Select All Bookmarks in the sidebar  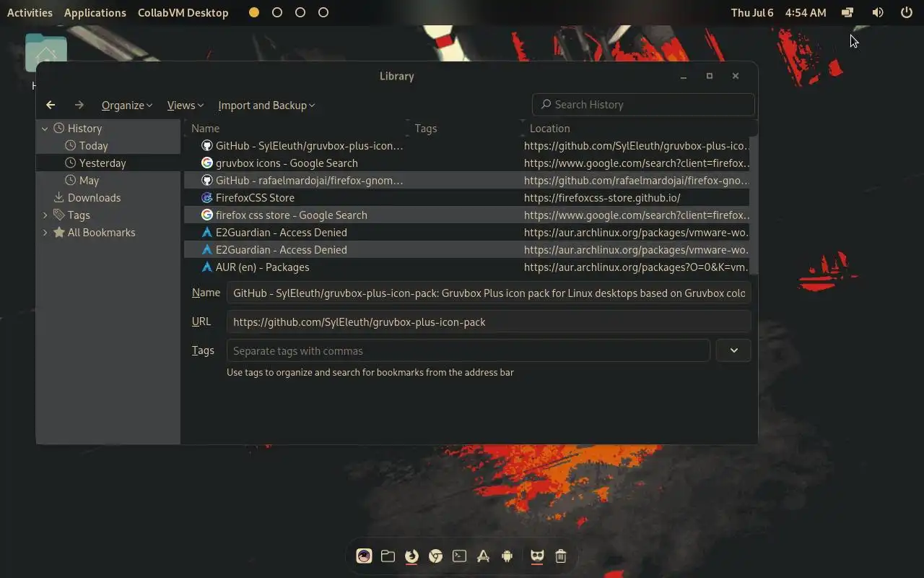click(108, 232)
